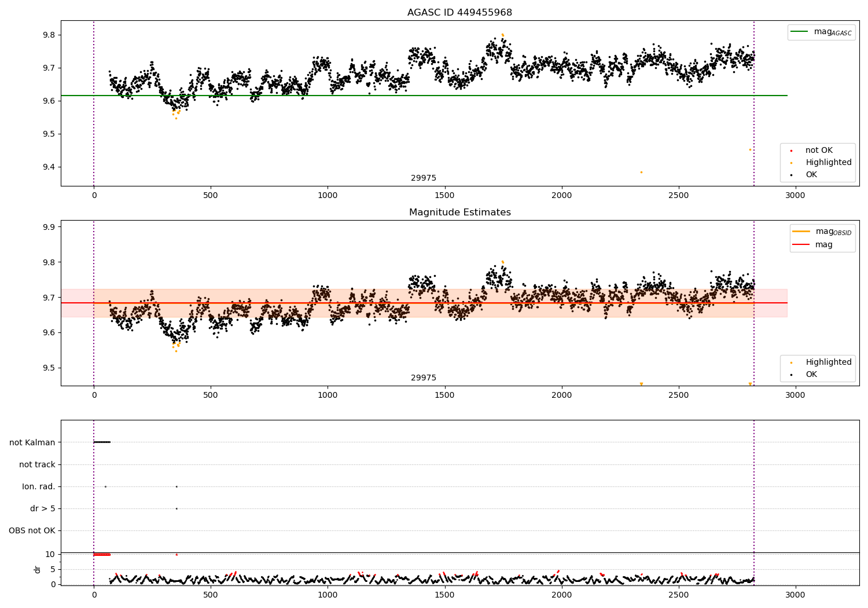
Task: Click the mag OBSID legend label
Action: 833,232
